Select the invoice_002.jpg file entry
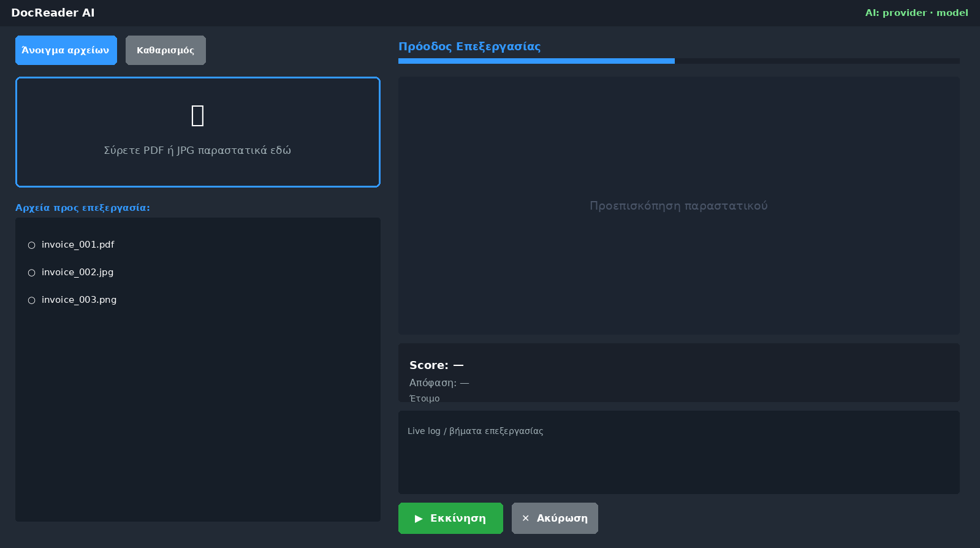The height and width of the screenshot is (548, 980). click(197, 272)
